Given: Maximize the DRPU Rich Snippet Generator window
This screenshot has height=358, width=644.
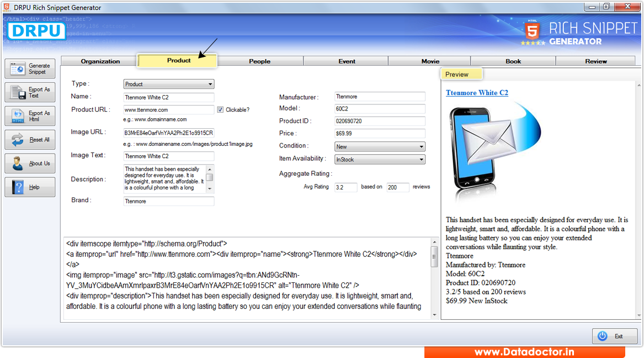Looking at the screenshot, I should [x=606, y=7].
